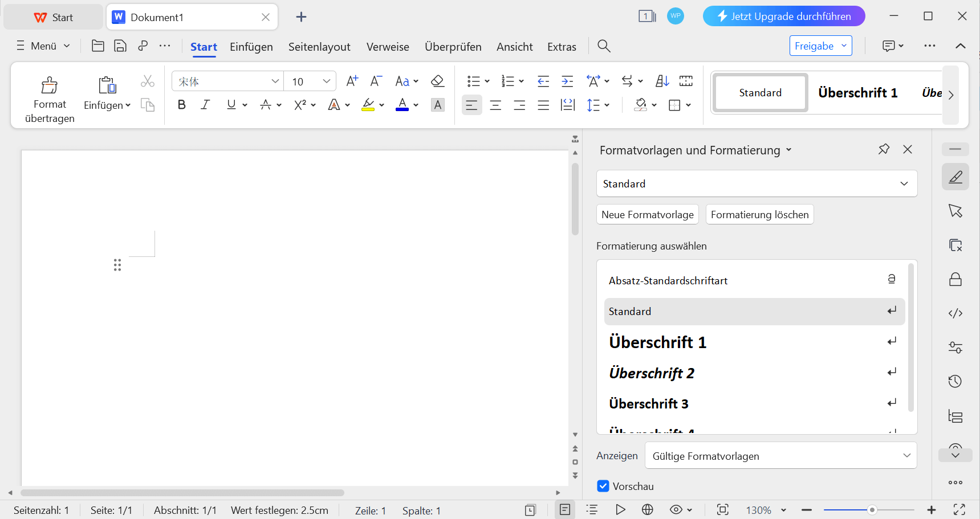The height and width of the screenshot is (519, 980).
Task: Switch to the Einfügen ribbon tab
Action: (251, 46)
